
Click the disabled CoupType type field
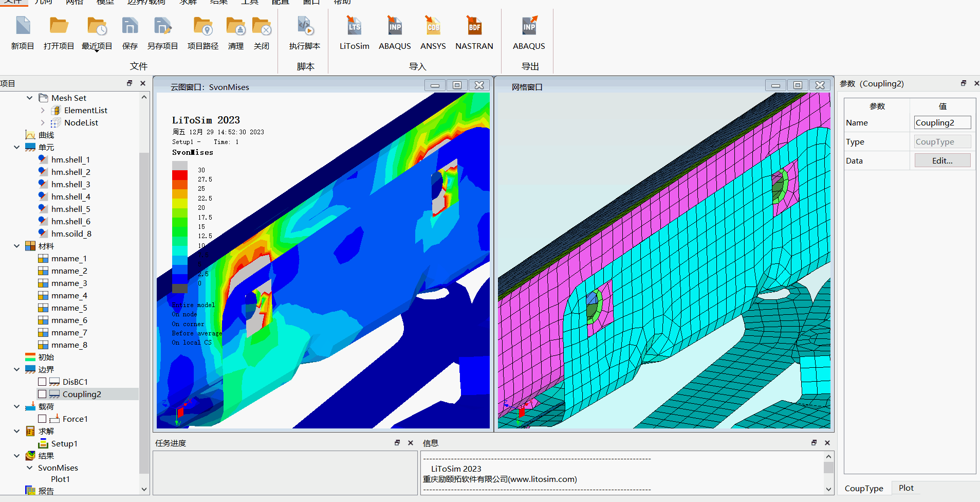click(942, 141)
